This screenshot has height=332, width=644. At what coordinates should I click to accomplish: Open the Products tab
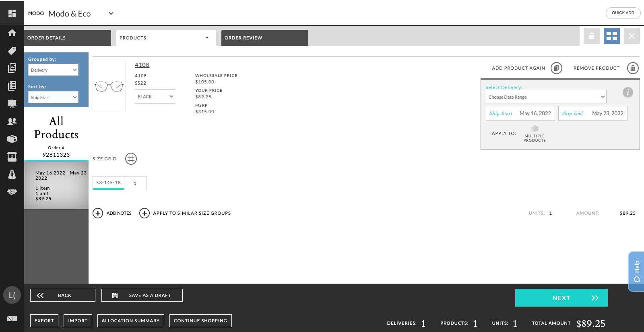(166, 38)
